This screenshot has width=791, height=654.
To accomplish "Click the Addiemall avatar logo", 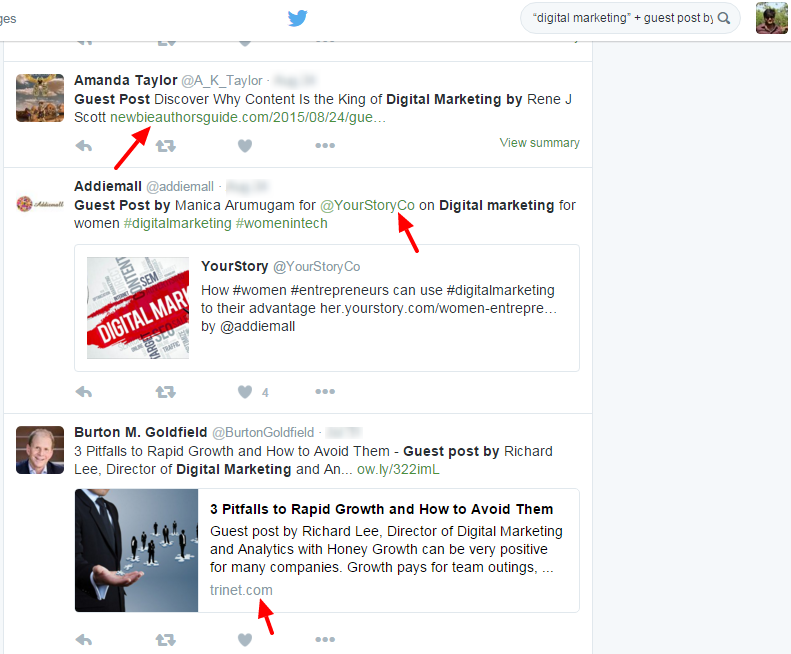I will 40,204.
